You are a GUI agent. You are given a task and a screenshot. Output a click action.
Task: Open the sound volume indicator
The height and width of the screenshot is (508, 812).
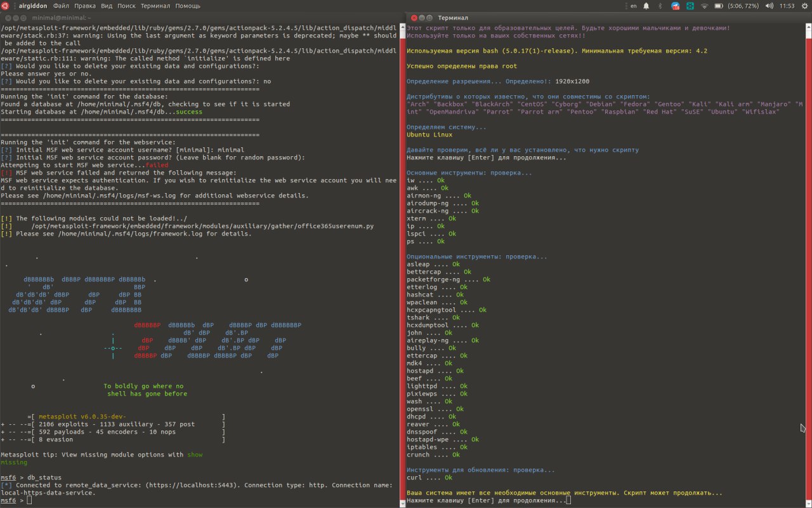pos(769,6)
